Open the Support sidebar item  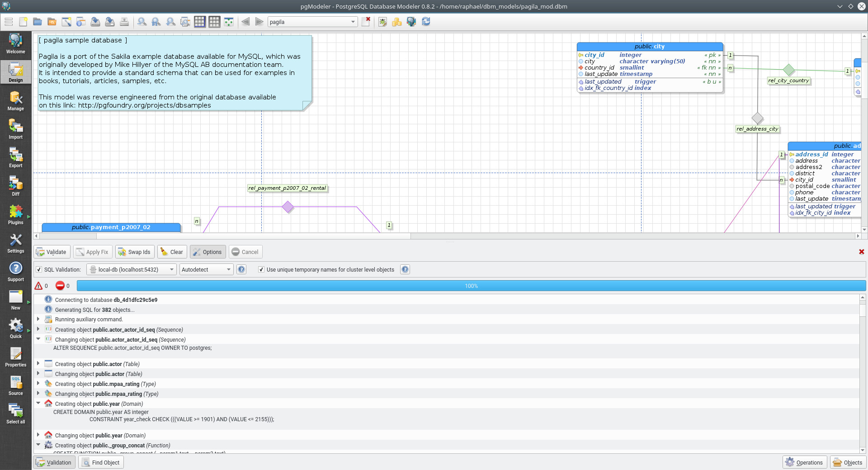point(16,272)
